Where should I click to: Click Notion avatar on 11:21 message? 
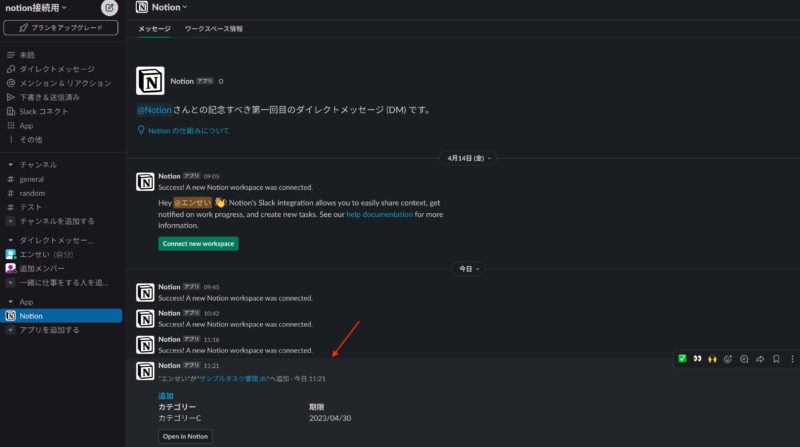[145, 371]
